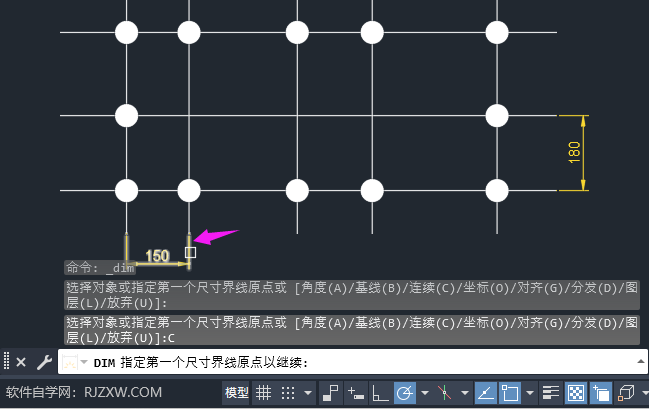The image size is (649, 409).
Task: Open command line customize wrench
Action: pyautogui.click(x=44, y=362)
